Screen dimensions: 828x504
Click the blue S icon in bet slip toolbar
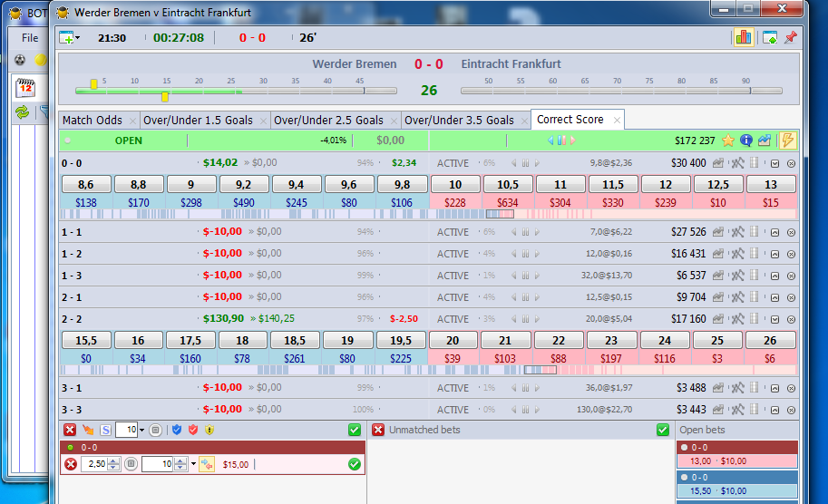pyautogui.click(x=105, y=430)
